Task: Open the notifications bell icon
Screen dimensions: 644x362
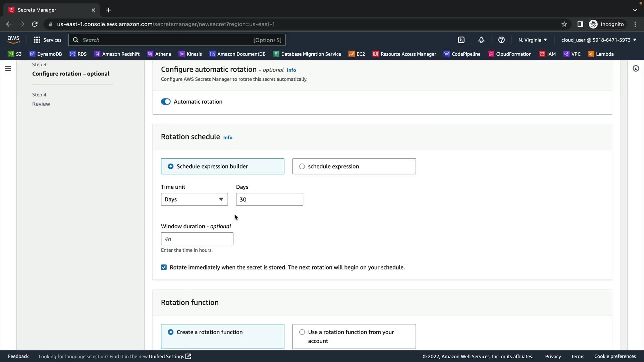Action: (x=481, y=40)
